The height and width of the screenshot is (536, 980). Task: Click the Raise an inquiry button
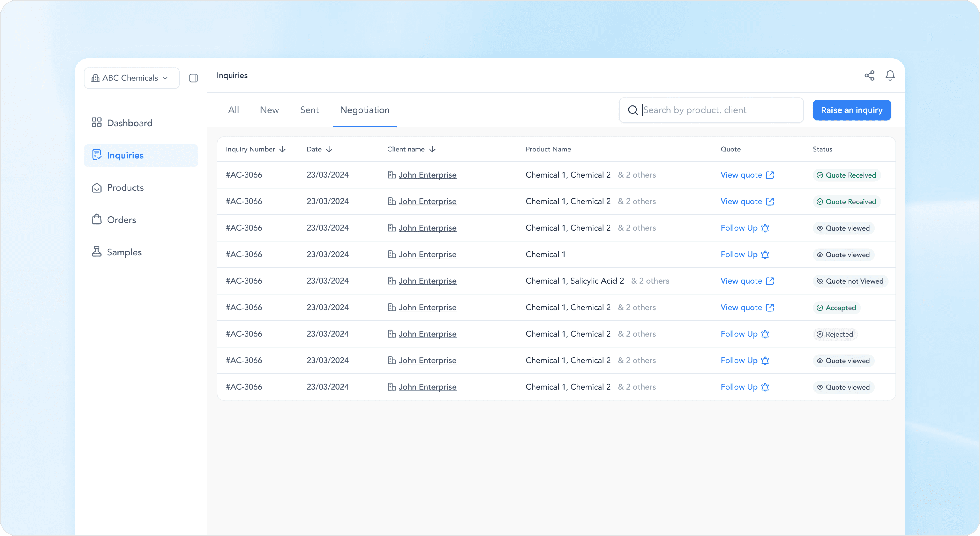tap(852, 110)
